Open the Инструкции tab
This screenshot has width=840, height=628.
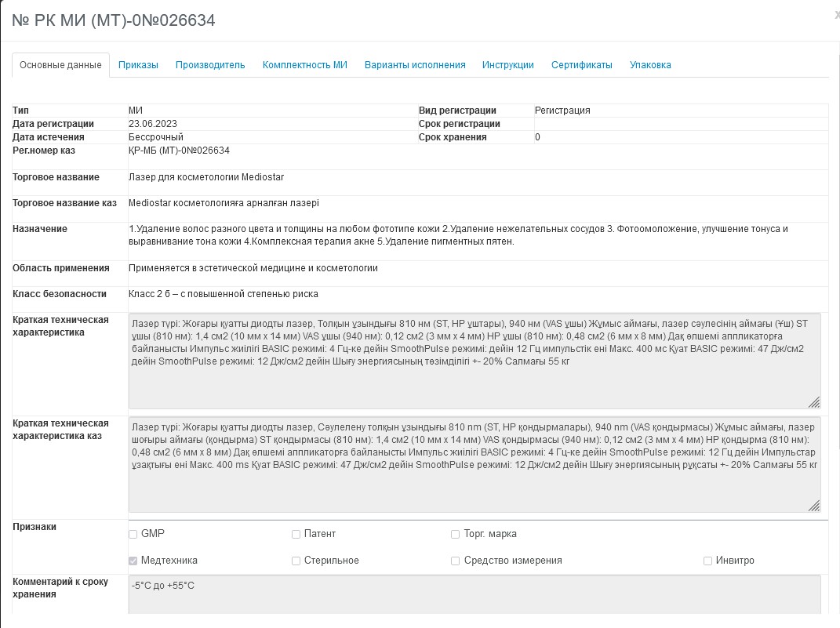tap(508, 65)
